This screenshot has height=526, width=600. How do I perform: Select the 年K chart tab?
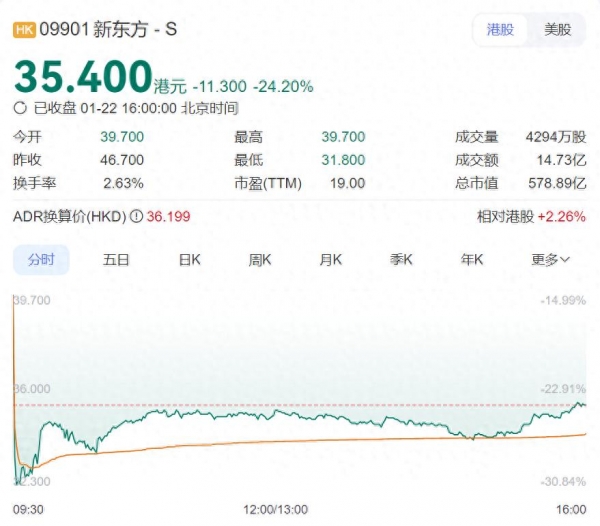coord(472,260)
